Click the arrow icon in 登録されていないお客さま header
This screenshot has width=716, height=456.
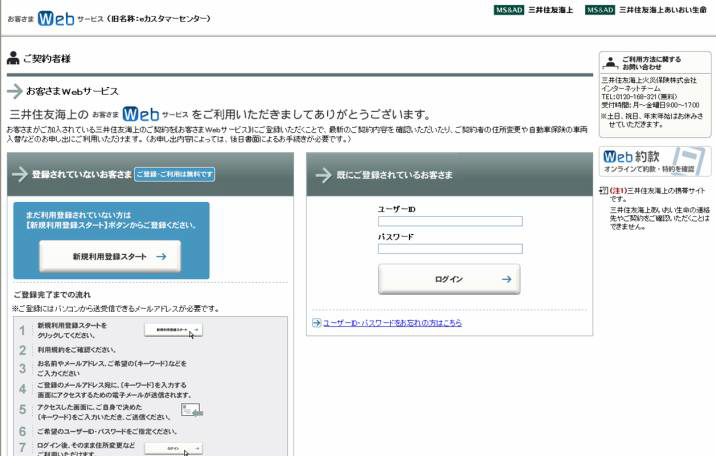[19, 174]
